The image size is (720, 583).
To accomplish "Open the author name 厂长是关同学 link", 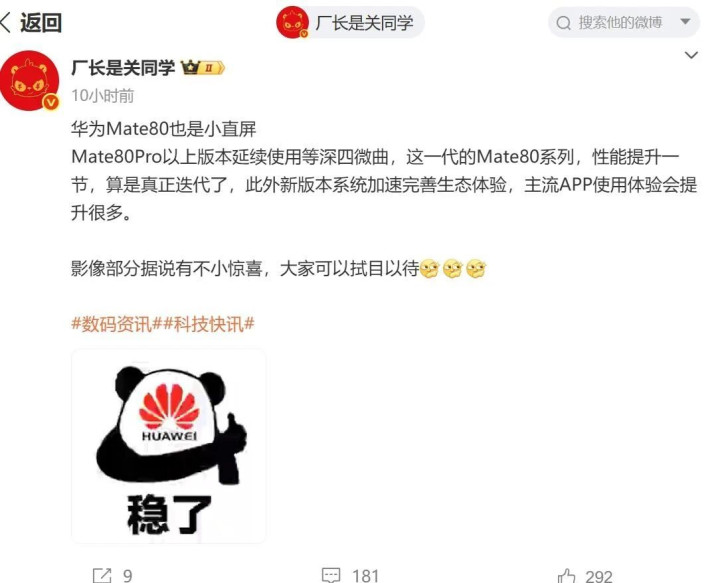I will (123, 68).
